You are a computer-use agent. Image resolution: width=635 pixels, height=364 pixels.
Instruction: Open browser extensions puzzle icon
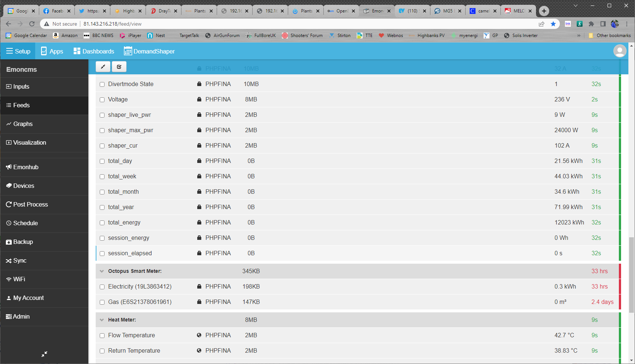591,24
